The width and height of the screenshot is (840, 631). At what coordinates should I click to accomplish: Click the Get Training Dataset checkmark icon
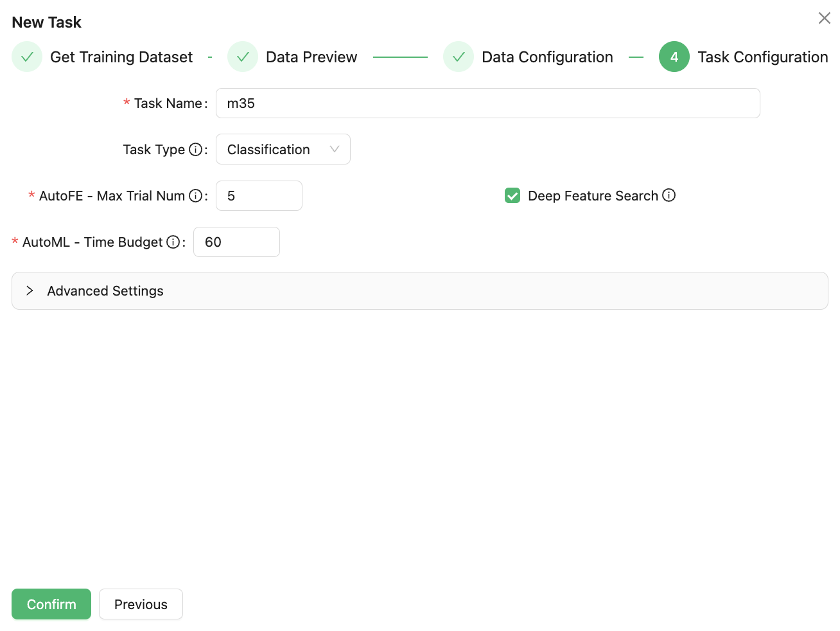[x=27, y=57]
